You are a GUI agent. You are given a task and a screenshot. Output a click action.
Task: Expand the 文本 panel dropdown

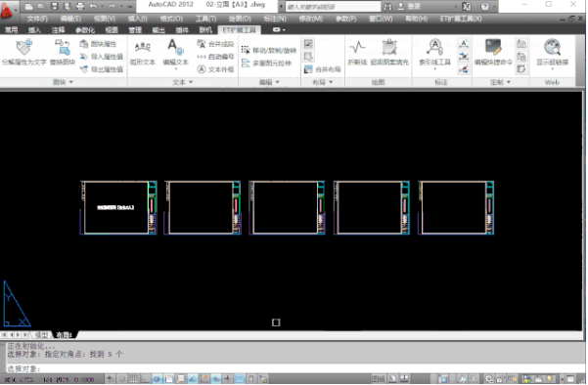pyautogui.click(x=183, y=82)
